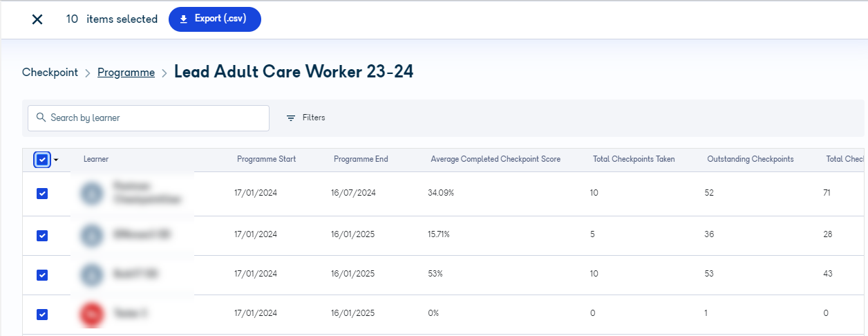Open the Programme breadcrumb link
868x336 pixels.
pos(126,73)
